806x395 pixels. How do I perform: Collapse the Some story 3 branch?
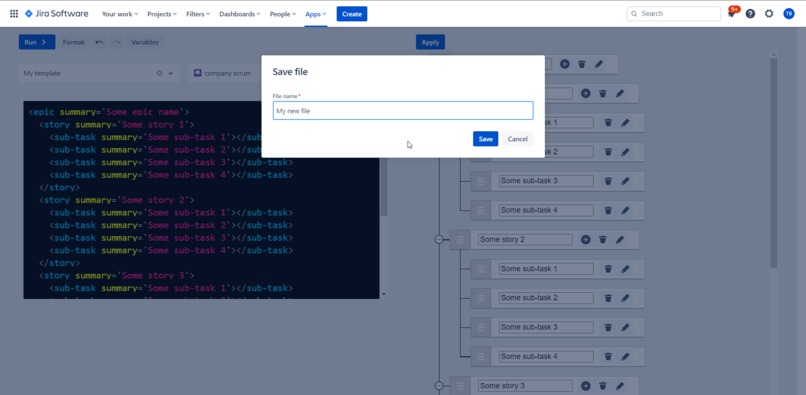tap(439, 386)
